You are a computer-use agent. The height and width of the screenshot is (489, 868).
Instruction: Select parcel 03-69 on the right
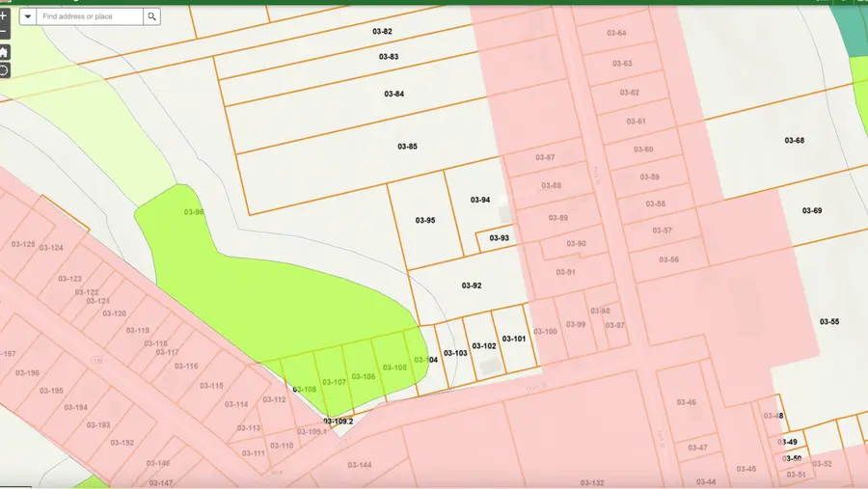(x=812, y=210)
